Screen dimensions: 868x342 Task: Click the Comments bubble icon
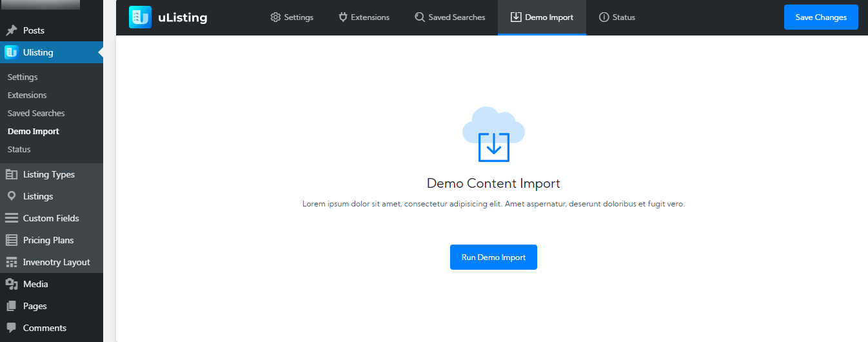click(12, 328)
